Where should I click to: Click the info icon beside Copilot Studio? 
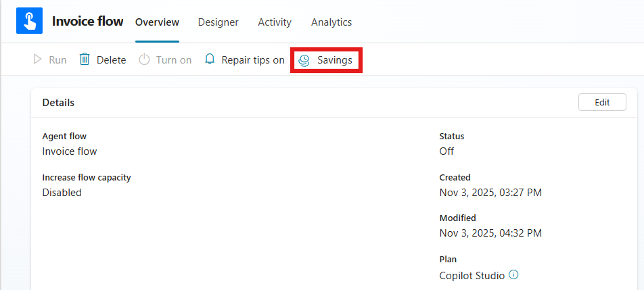pos(513,274)
